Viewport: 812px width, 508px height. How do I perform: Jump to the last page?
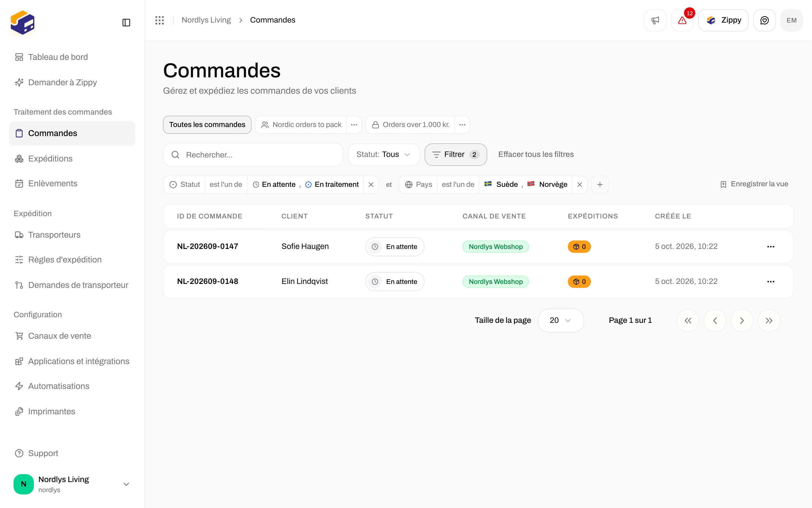click(x=769, y=321)
